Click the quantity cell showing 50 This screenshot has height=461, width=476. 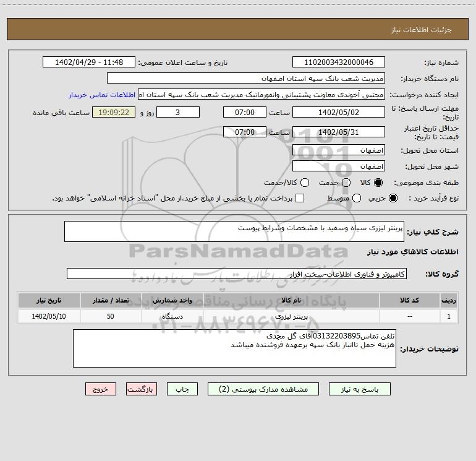pyautogui.click(x=111, y=316)
